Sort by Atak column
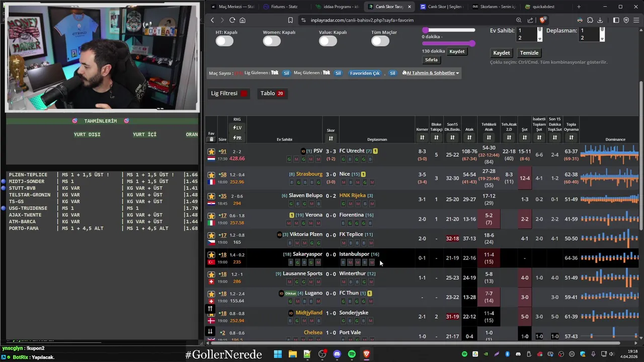This screenshot has width=644, height=362. [x=469, y=137]
